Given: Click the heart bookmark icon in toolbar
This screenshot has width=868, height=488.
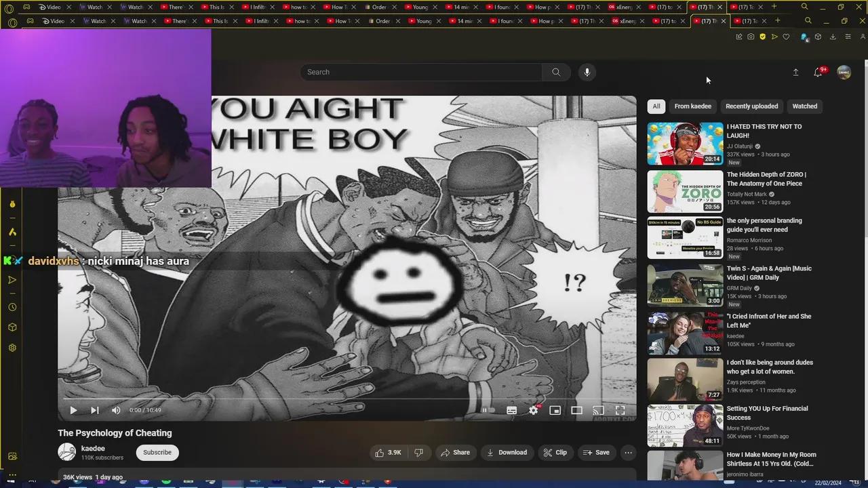Looking at the screenshot, I should click(786, 37).
